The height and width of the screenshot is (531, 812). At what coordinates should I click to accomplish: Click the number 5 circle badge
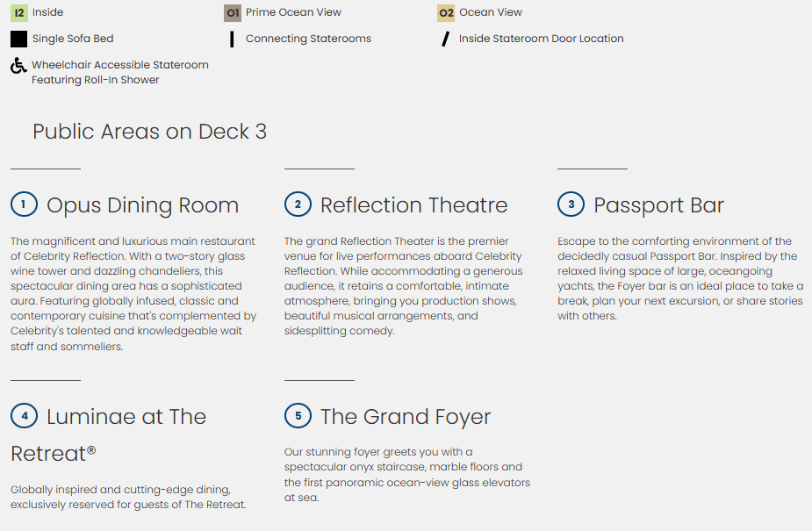[298, 416]
